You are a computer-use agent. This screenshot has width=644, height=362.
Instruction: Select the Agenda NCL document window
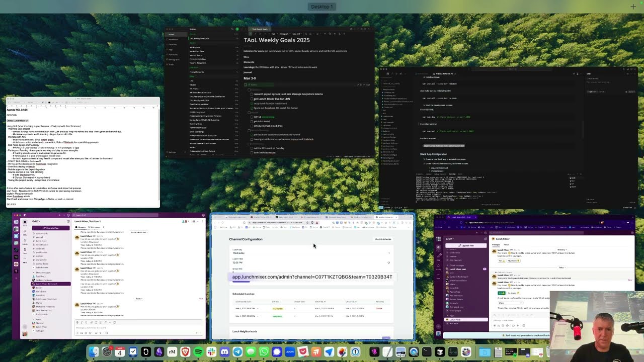click(83, 152)
